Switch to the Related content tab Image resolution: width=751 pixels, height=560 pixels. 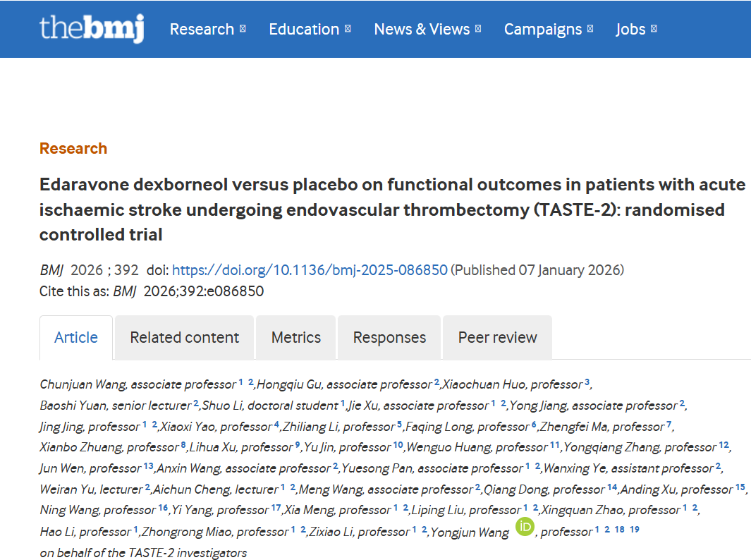click(x=185, y=337)
